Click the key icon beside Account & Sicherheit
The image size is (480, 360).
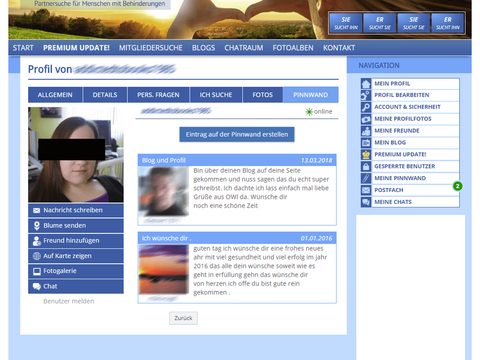pyautogui.click(x=366, y=107)
